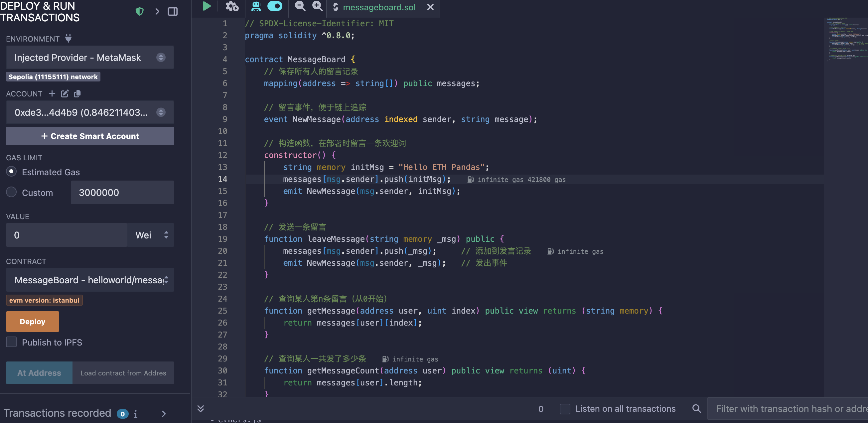Close the messageboard.sol tab
This screenshot has height=423, width=868.
[x=430, y=7]
